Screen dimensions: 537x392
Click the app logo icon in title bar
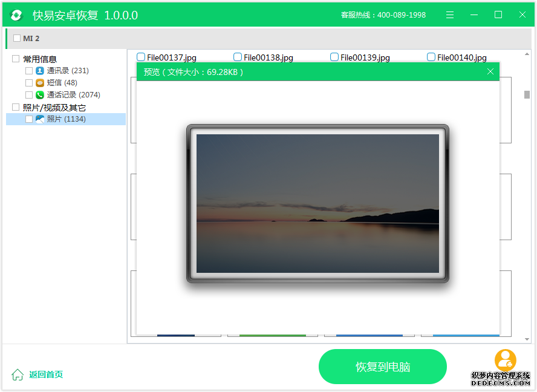[16, 15]
